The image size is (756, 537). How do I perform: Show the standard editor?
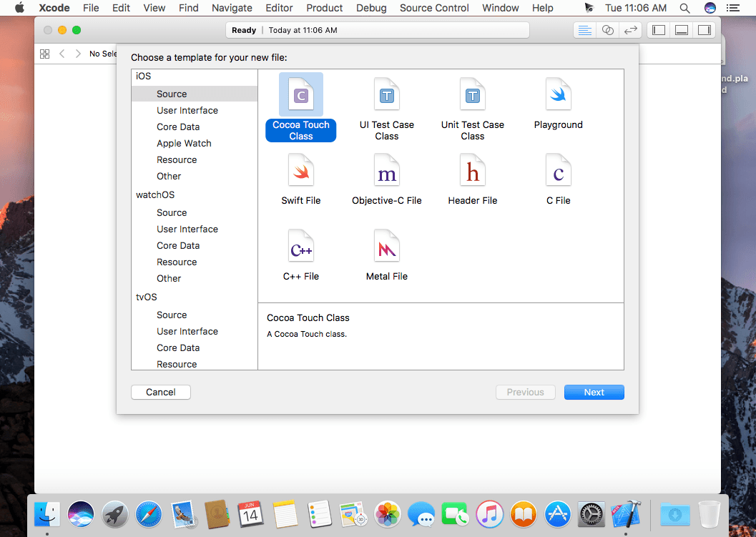[585, 30]
